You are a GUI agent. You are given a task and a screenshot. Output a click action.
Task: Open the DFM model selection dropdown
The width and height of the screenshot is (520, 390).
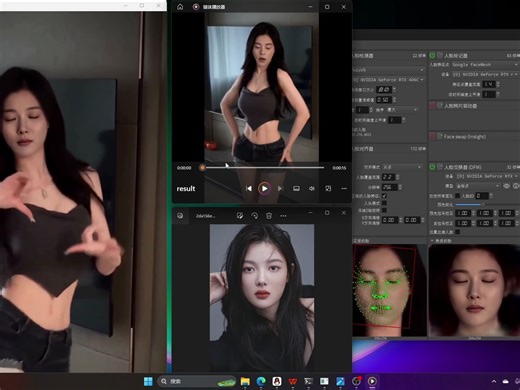click(478, 186)
